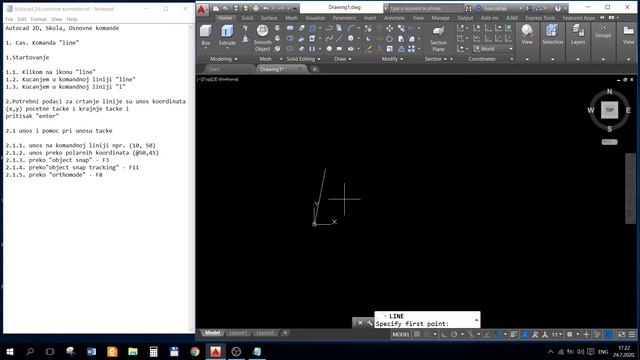Click the Workspace Switching gear icon on status bar

569,334
